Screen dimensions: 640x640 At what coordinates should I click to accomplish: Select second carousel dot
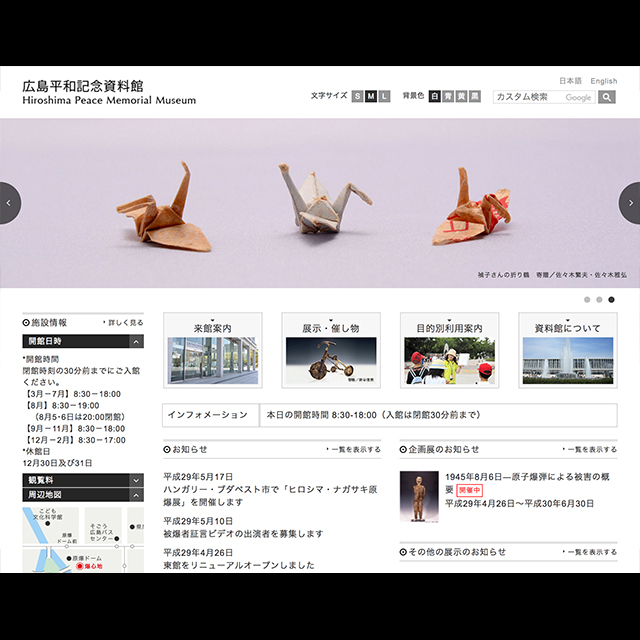[x=599, y=300]
